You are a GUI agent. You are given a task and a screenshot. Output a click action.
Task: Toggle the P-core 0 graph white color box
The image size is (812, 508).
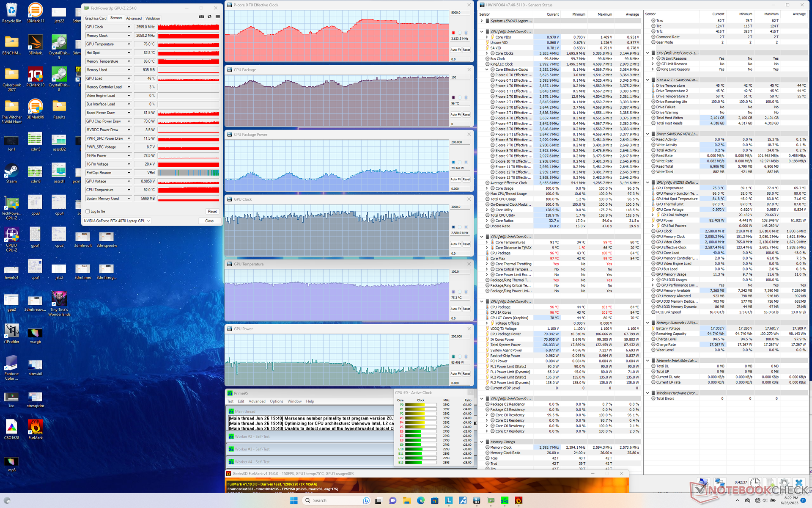(460, 33)
